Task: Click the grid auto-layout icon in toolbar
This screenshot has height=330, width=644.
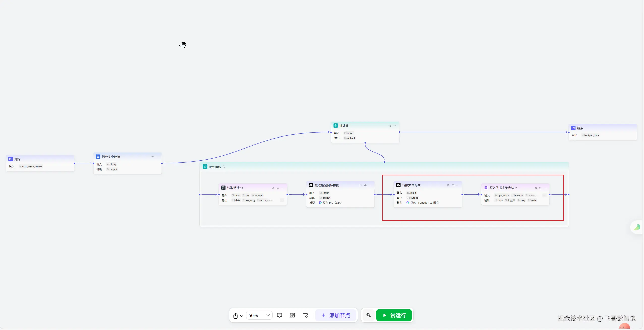Action: (x=292, y=315)
